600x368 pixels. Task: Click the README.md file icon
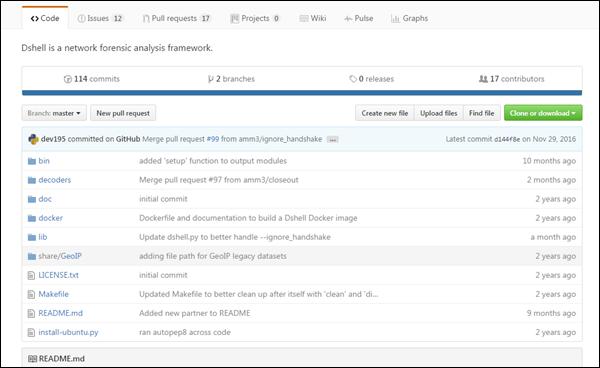[x=31, y=314]
